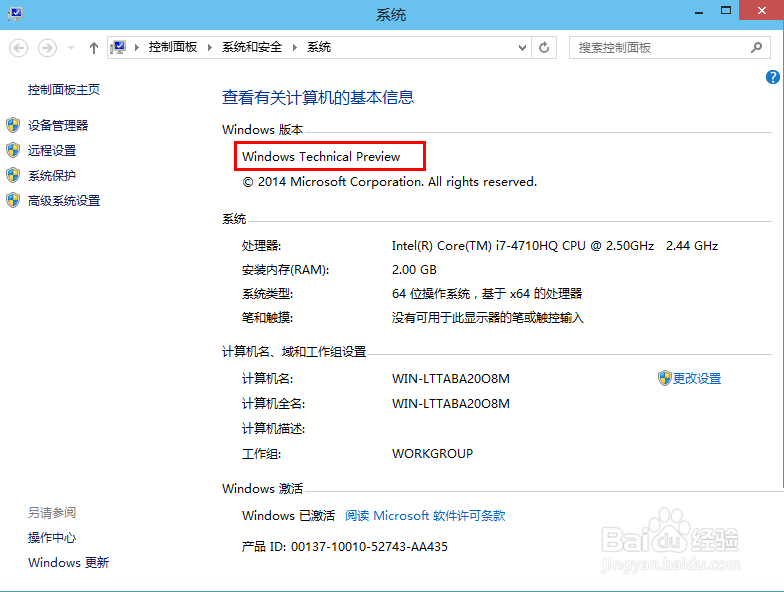Select 系统 in the breadcrumb path
The image size is (784, 592).
point(319,47)
